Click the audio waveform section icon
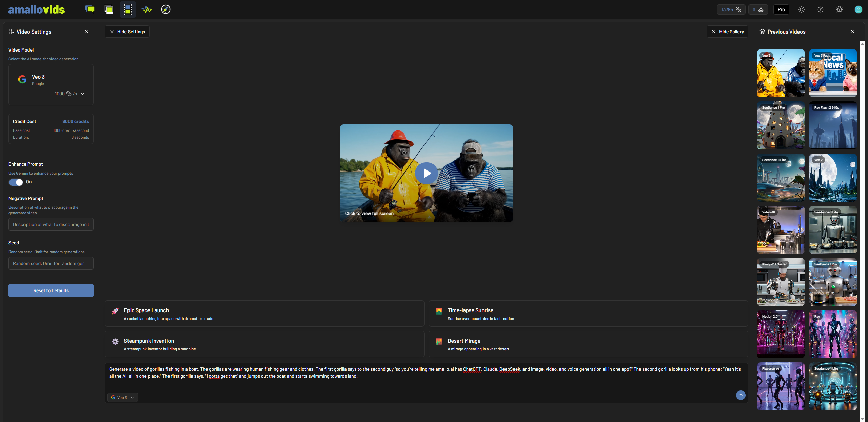868x422 pixels. (147, 9)
